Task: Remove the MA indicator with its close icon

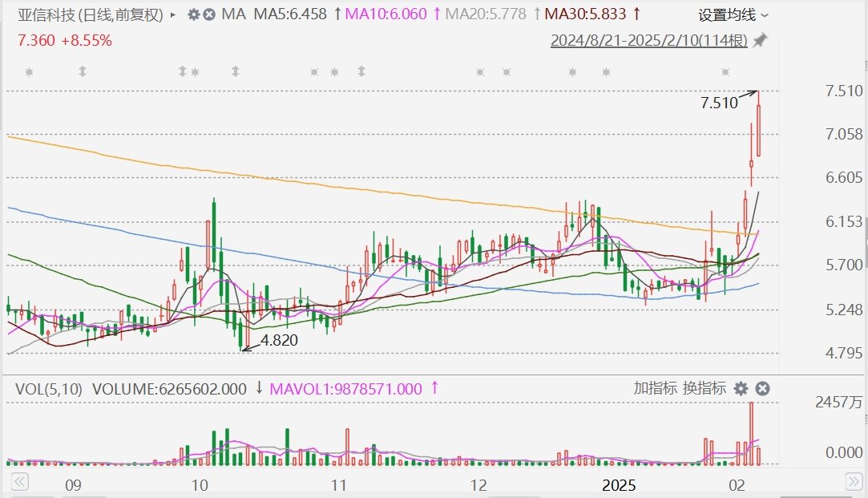Action: pyautogui.click(x=209, y=14)
